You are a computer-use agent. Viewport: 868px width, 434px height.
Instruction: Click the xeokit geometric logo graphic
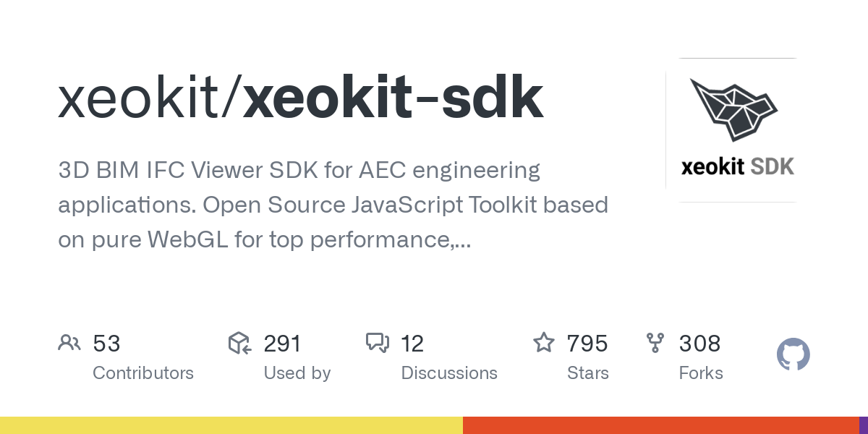pyautogui.click(x=733, y=109)
